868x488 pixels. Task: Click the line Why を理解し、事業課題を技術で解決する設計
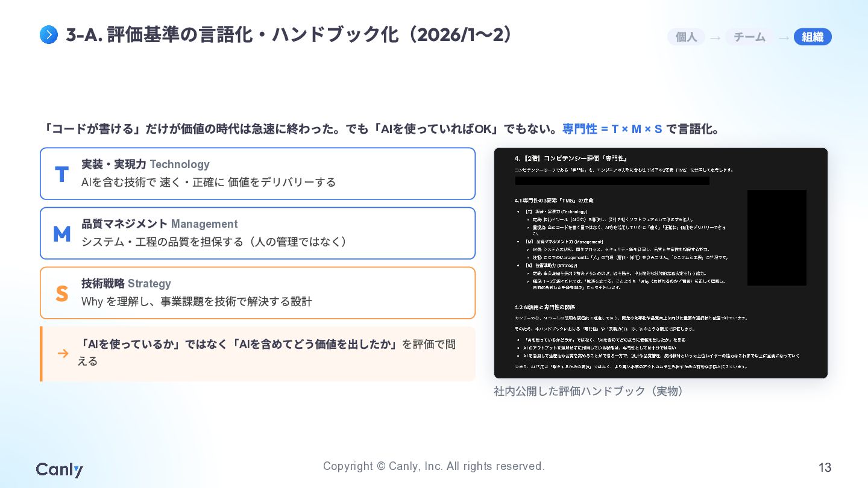(197, 301)
